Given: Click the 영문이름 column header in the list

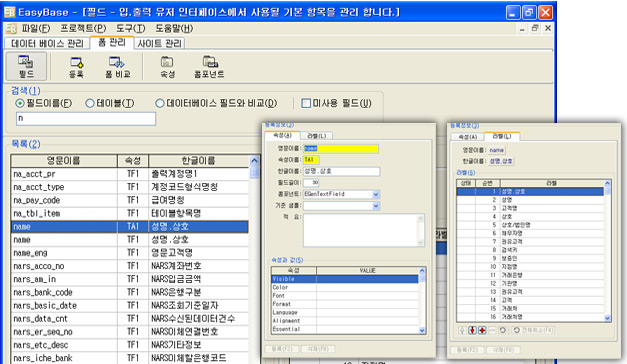Looking at the screenshot, I should 64,161.
